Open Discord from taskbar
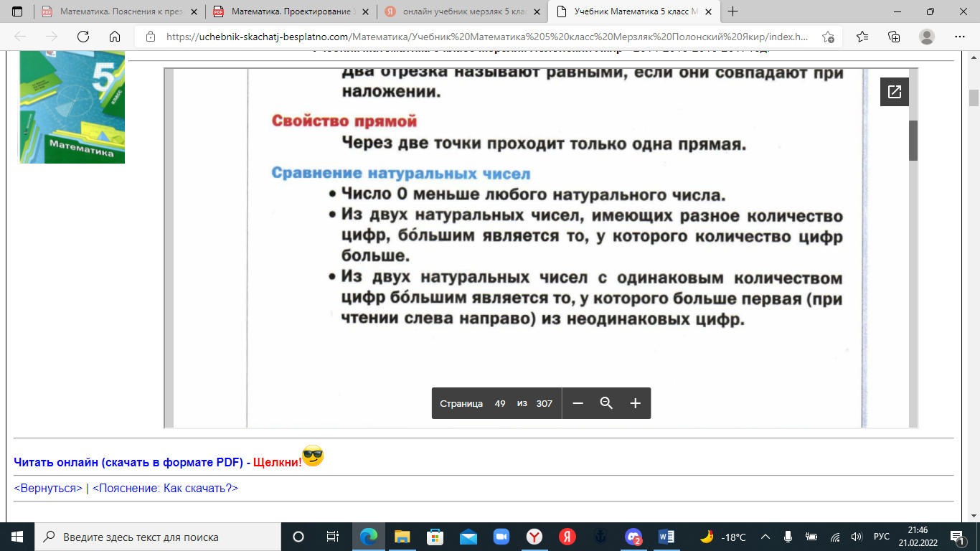Viewport: 980px width, 551px height. click(x=633, y=537)
